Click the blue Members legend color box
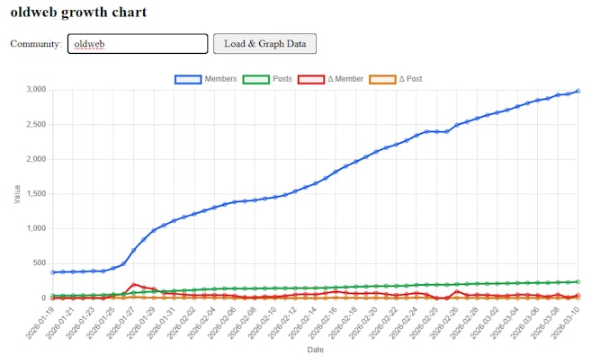 click(187, 79)
